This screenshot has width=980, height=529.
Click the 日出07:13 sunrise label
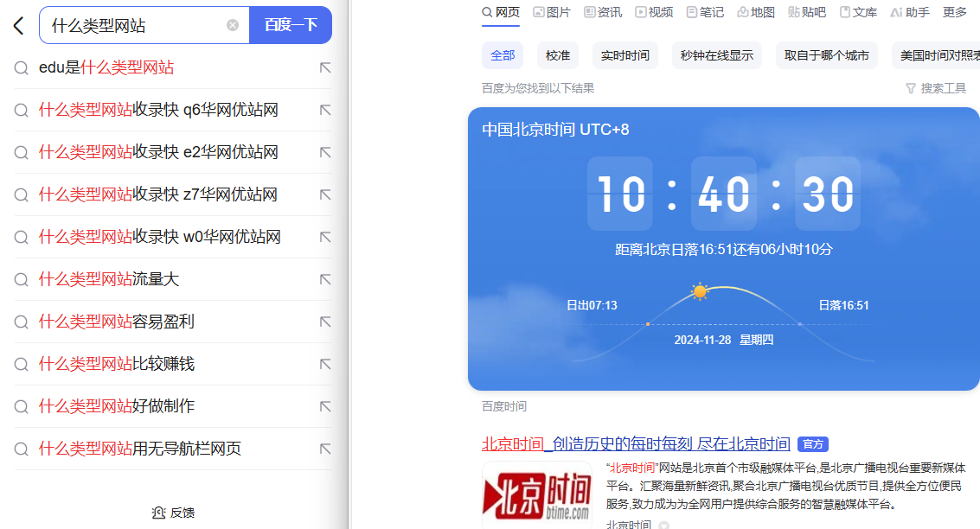coord(592,305)
